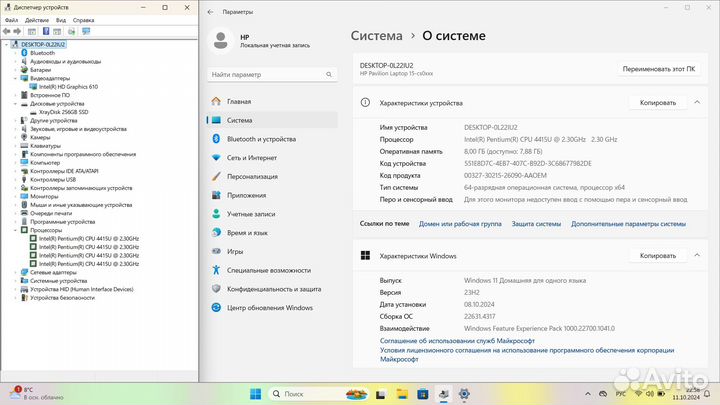Open Windows Start button on taskbar
The width and height of the screenshot is (720, 405).
255,394
